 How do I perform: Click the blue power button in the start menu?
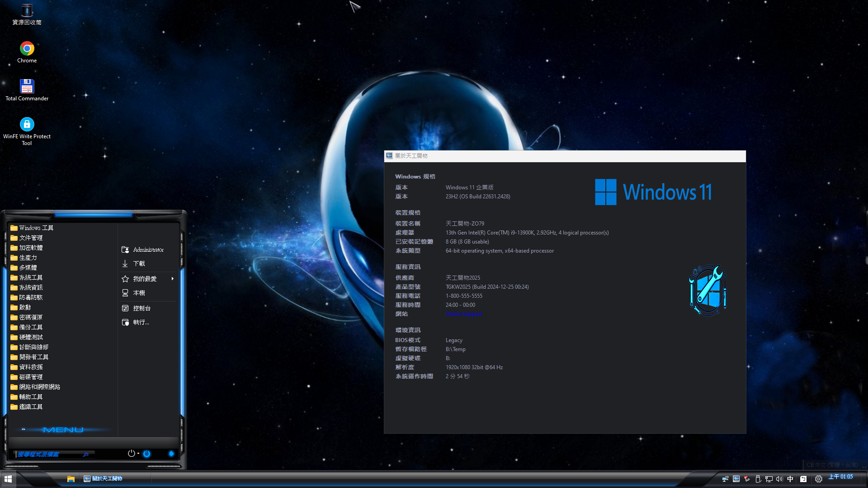click(146, 454)
